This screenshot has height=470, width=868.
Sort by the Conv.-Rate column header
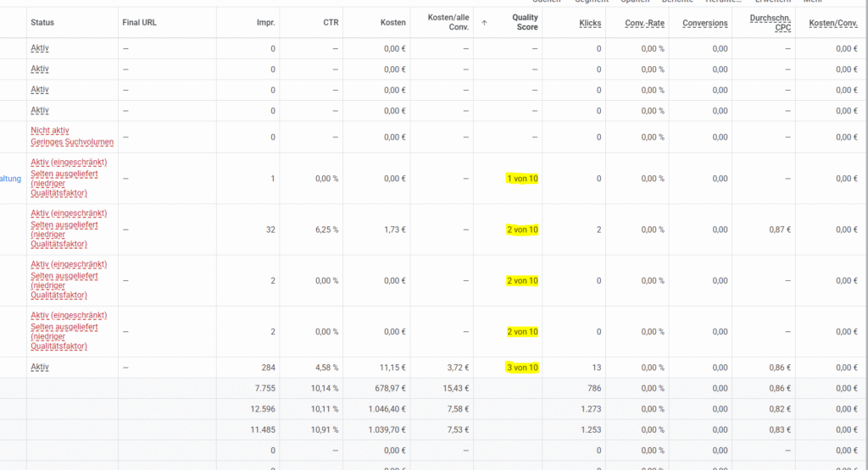pos(644,23)
